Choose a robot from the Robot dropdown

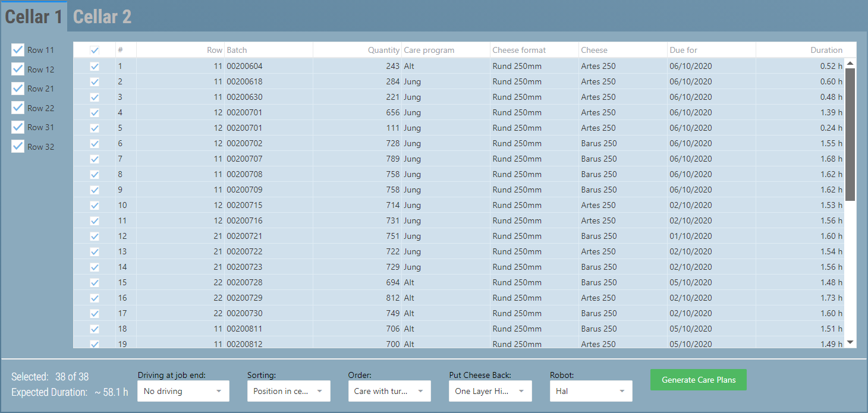590,391
